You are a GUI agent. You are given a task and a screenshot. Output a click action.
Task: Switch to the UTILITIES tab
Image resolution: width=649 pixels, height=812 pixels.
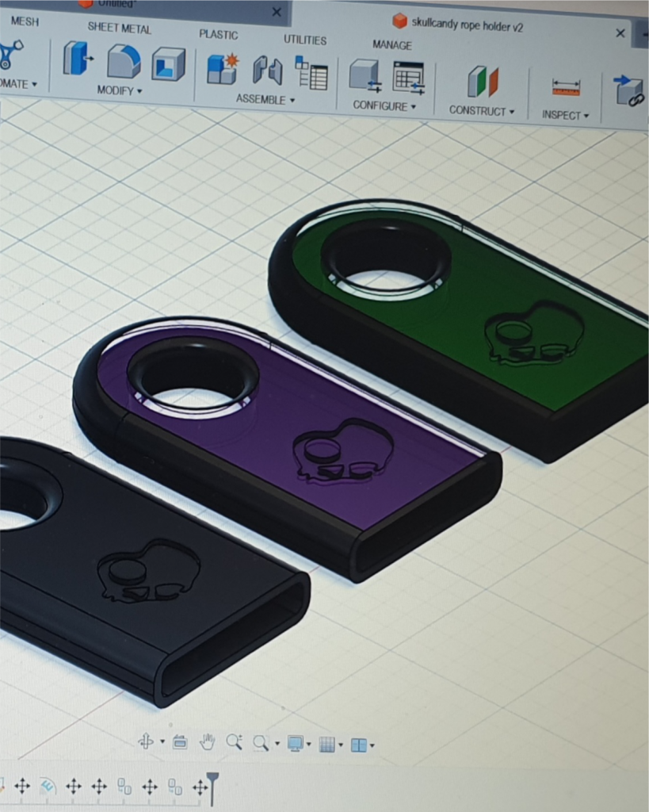click(x=305, y=40)
